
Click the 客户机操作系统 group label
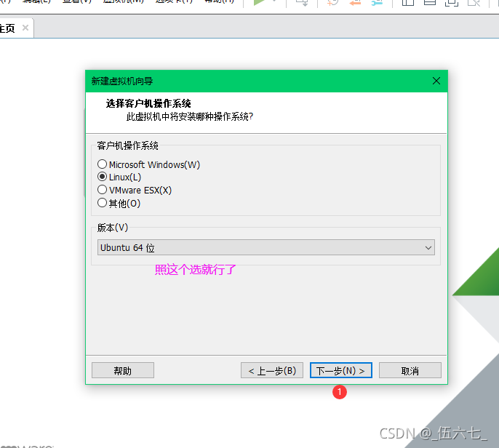pos(127,145)
